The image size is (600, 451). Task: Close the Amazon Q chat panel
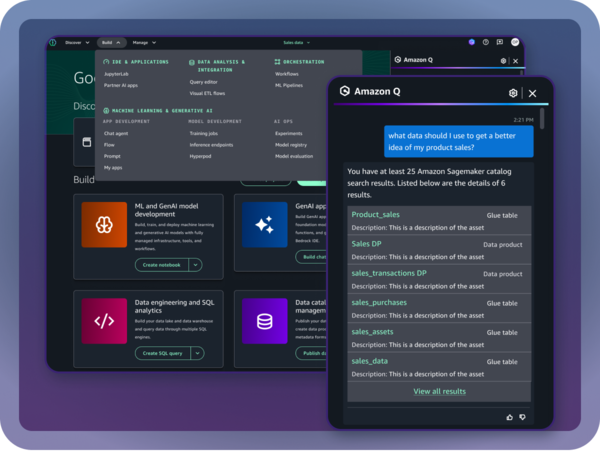(x=532, y=93)
